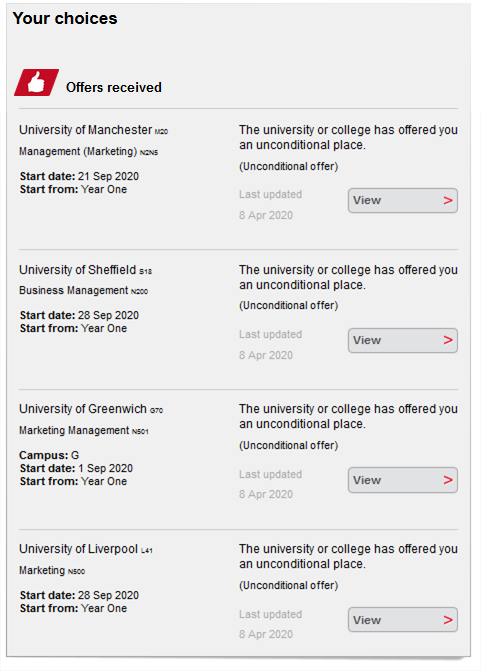Click the Offers received heading
Screen dimensions: 481x671
114,87
